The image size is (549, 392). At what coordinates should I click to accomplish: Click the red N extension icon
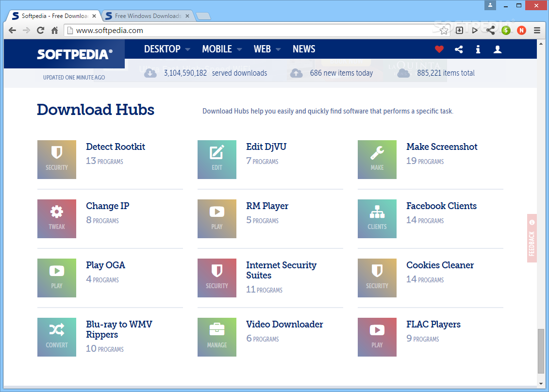tap(521, 31)
